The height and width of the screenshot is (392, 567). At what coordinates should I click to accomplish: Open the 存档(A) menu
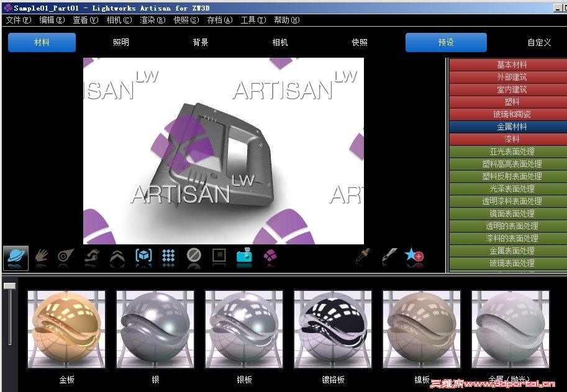220,20
